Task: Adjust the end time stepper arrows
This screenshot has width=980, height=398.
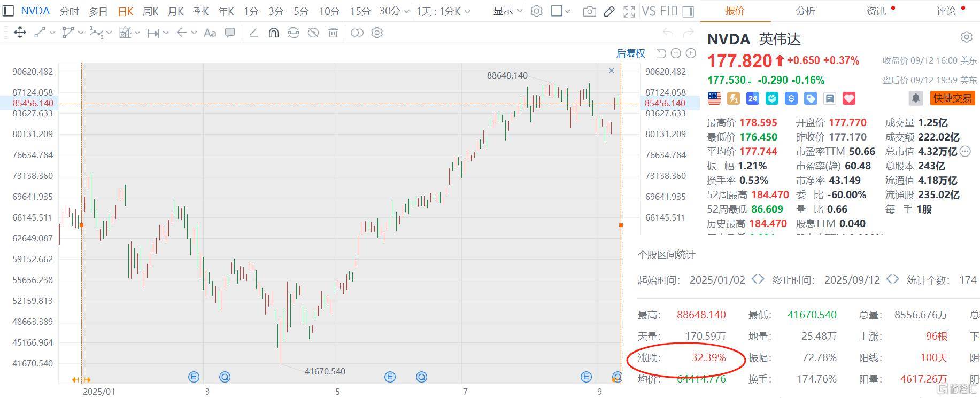Action: (892, 279)
